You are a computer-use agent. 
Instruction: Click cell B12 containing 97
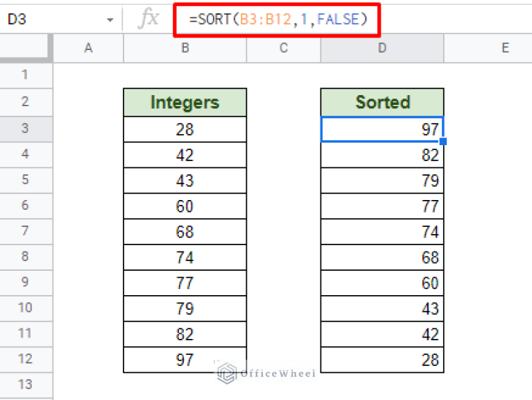[x=185, y=360]
